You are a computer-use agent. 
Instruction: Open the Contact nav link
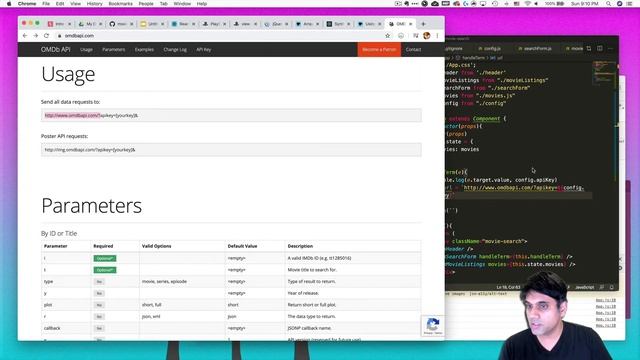pyautogui.click(x=413, y=49)
